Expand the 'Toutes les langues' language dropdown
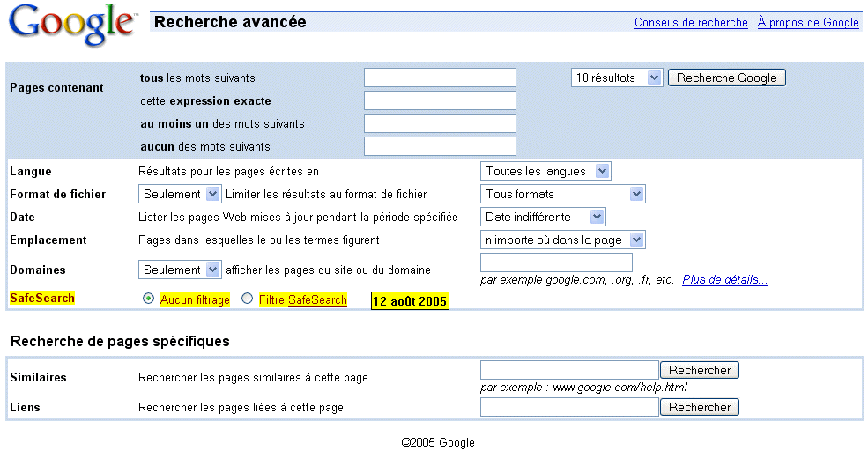Viewport: 868px width, 451px height. pos(545,171)
